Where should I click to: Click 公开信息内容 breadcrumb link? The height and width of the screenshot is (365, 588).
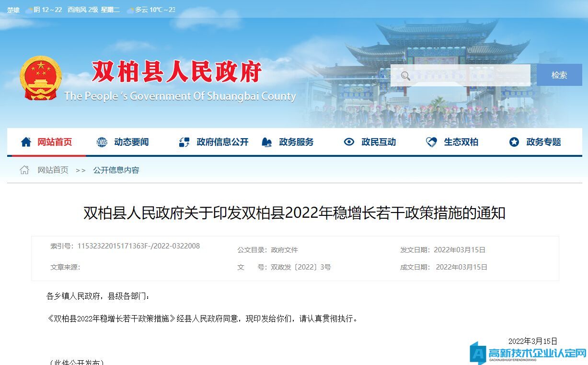pos(116,170)
